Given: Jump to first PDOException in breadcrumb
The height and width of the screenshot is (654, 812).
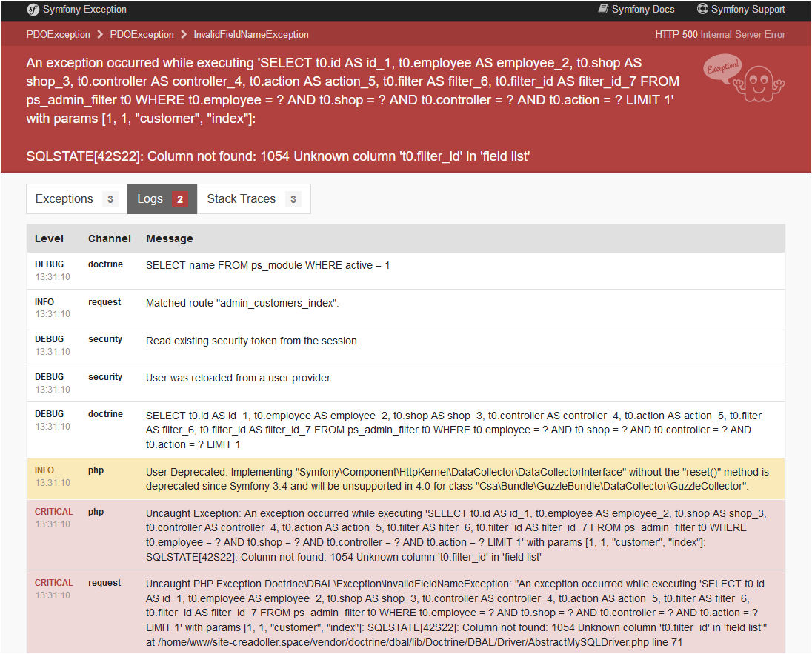Looking at the screenshot, I should [x=58, y=35].
